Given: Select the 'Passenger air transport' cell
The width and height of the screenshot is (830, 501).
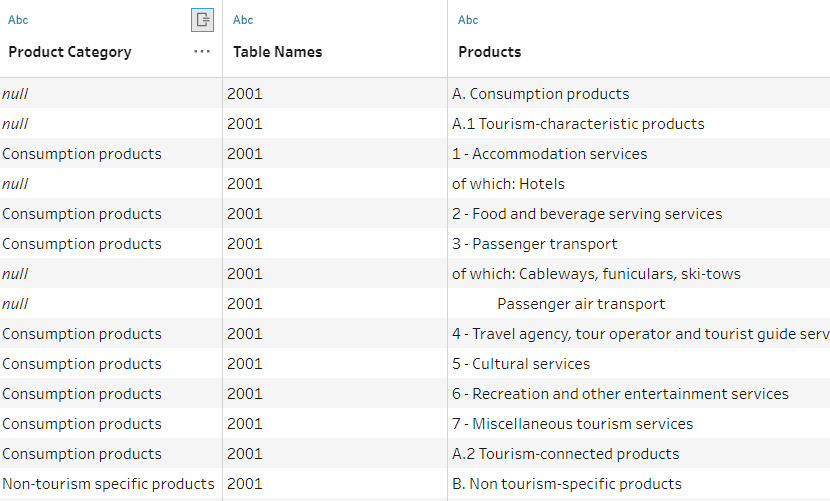Looking at the screenshot, I should click(x=581, y=304).
